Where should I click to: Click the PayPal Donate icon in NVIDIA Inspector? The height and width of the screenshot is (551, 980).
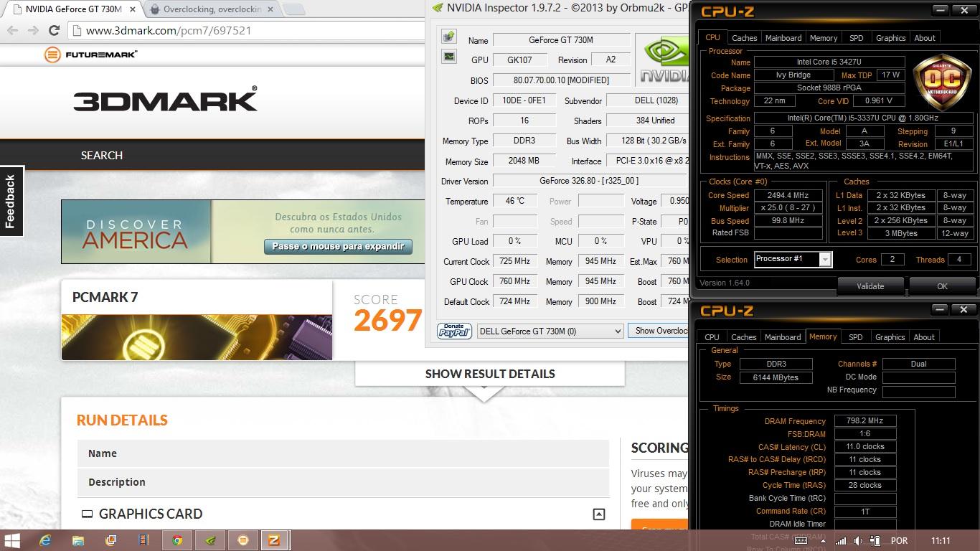point(454,331)
